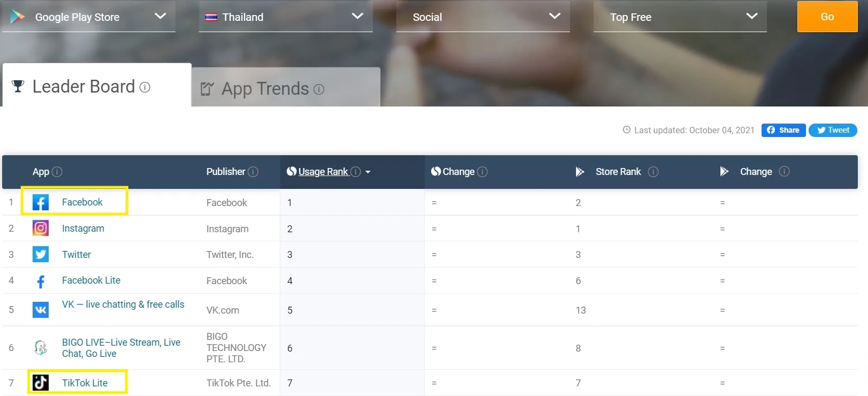Select the TikTok Pte. Ltd. publisher
868x396 pixels.
pyautogui.click(x=239, y=383)
